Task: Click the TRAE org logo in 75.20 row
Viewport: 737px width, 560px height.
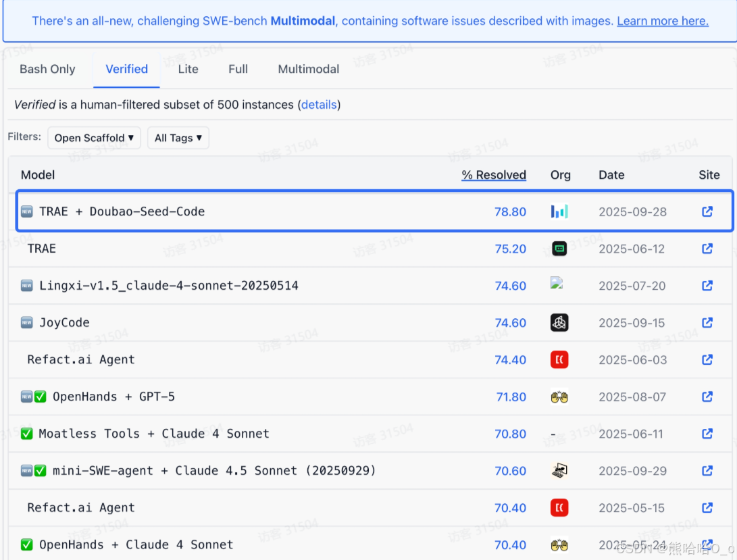Action: point(559,249)
